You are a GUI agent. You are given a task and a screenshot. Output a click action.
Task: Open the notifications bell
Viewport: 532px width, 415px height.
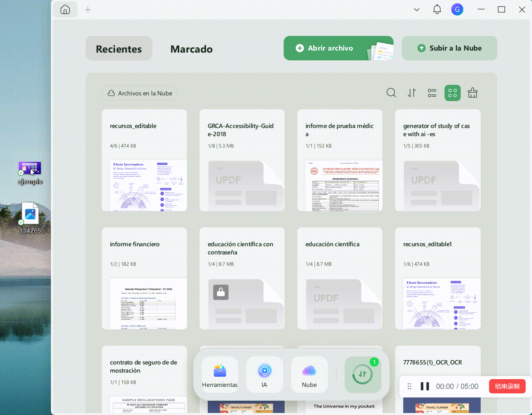[437, 9]
